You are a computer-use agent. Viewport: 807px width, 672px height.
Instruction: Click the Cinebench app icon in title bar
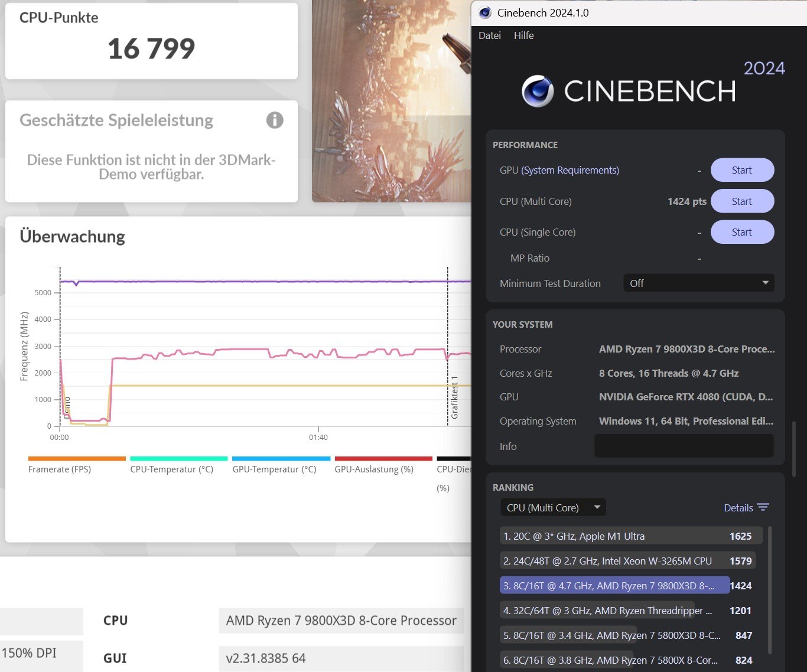(485, 12)
